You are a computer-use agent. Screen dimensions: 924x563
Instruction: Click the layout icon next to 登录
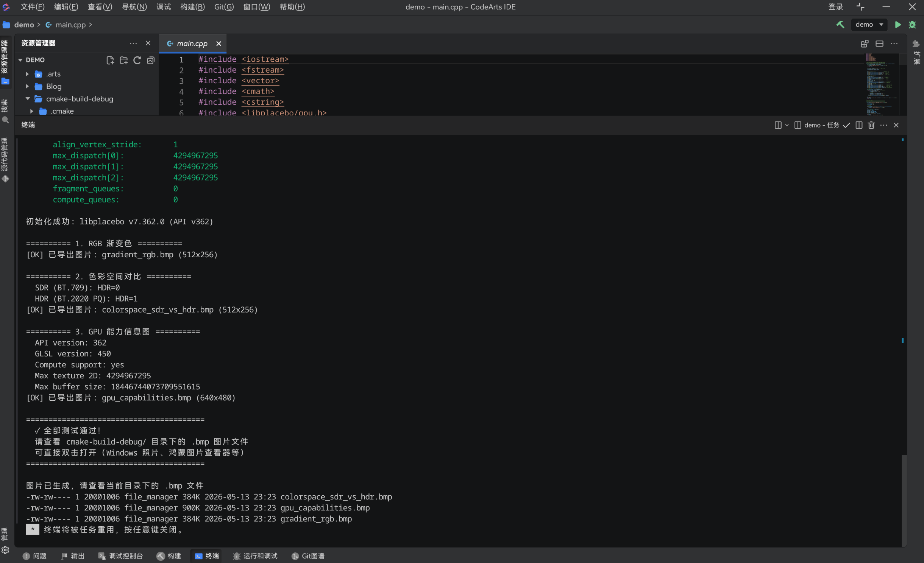[x=860, y=7]
